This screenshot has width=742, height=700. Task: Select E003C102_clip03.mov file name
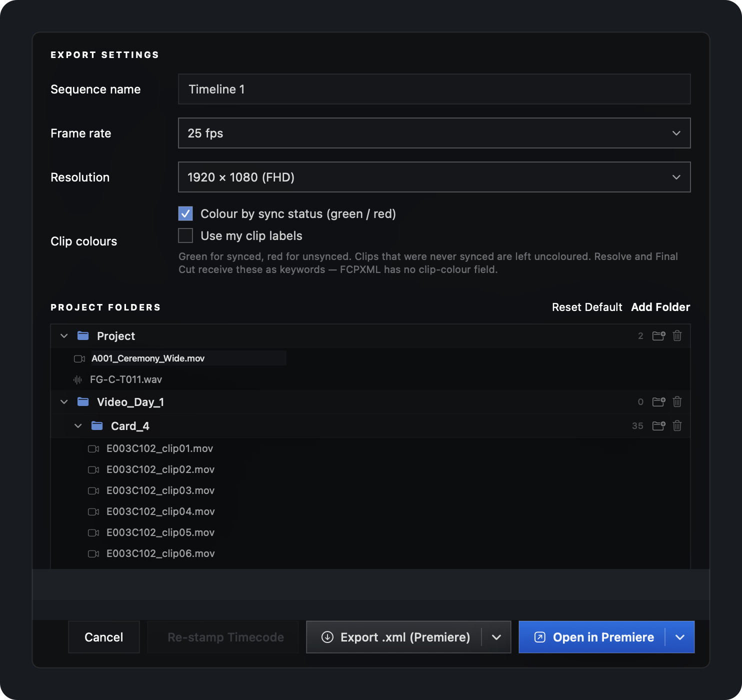[160, 490]
